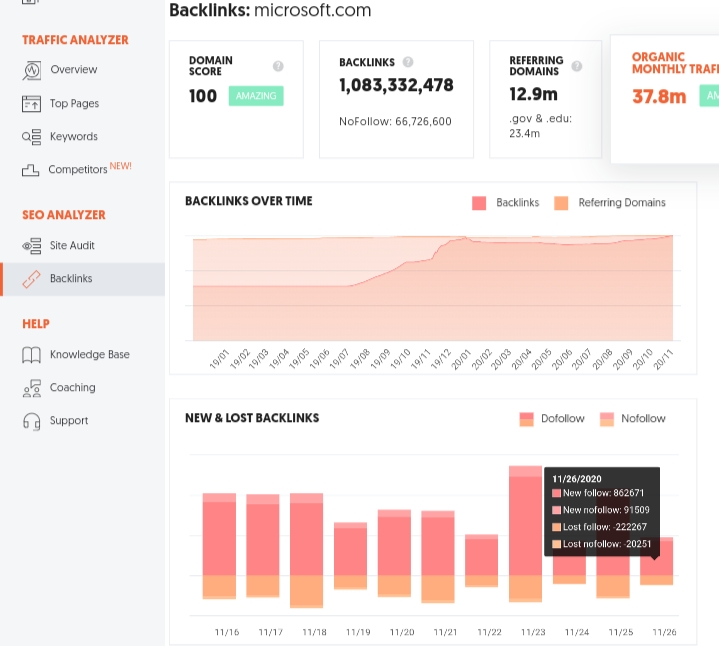Click the Overview chart icon

tap(32, 71)
